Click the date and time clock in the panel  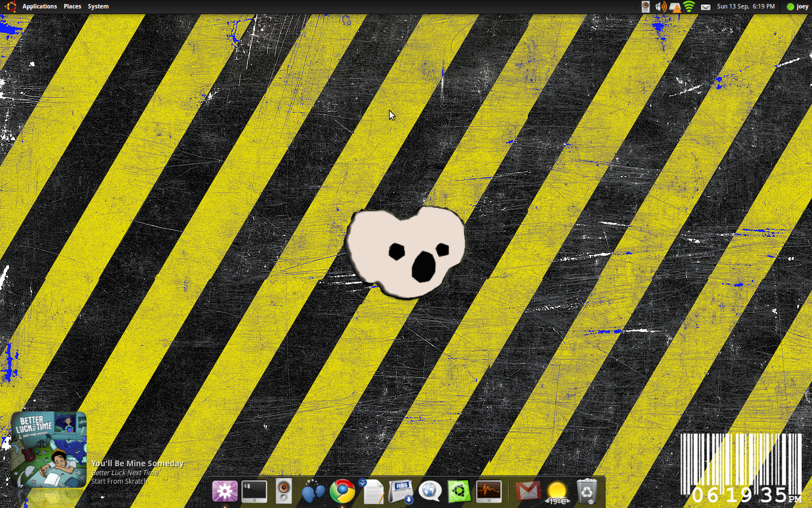[x=745, y=7]
